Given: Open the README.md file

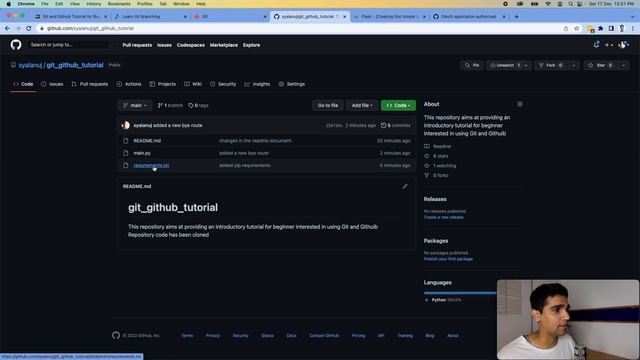Looking at the screenshot, I should (147, 140).
